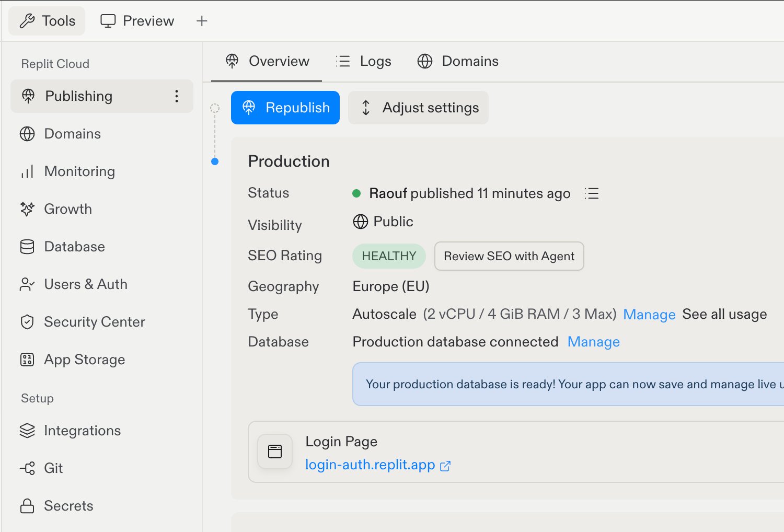Click the globe icon next to Public
The width and height of the screenshot is (784, 532).
point(361,222)
